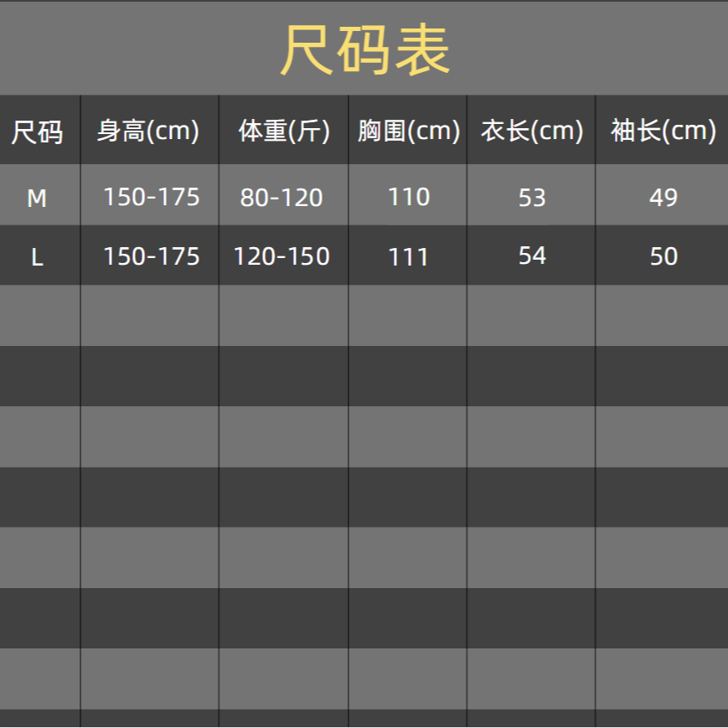Select the 50 sleeve length value
This screenshot has width=728, height=728.
click(661, 256)
